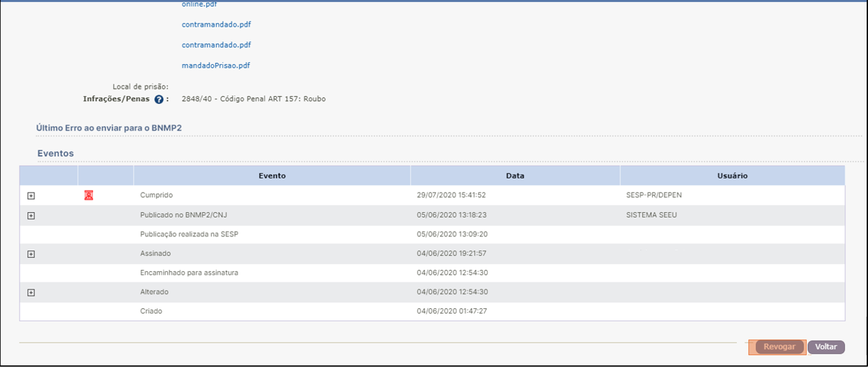Expand the Publicado no BNMP2/CNJ event row
This screenshot has height=368, width=868.
[31, 216]
